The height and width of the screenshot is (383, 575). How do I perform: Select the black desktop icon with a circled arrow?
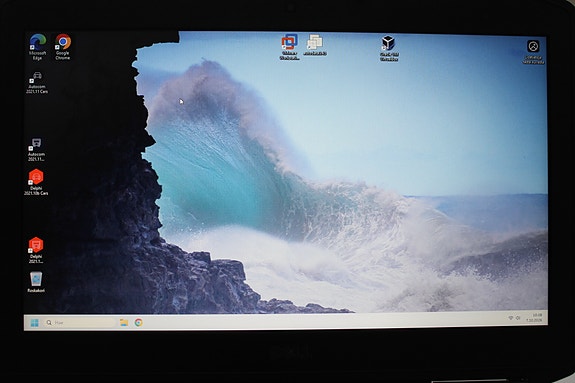533,52
